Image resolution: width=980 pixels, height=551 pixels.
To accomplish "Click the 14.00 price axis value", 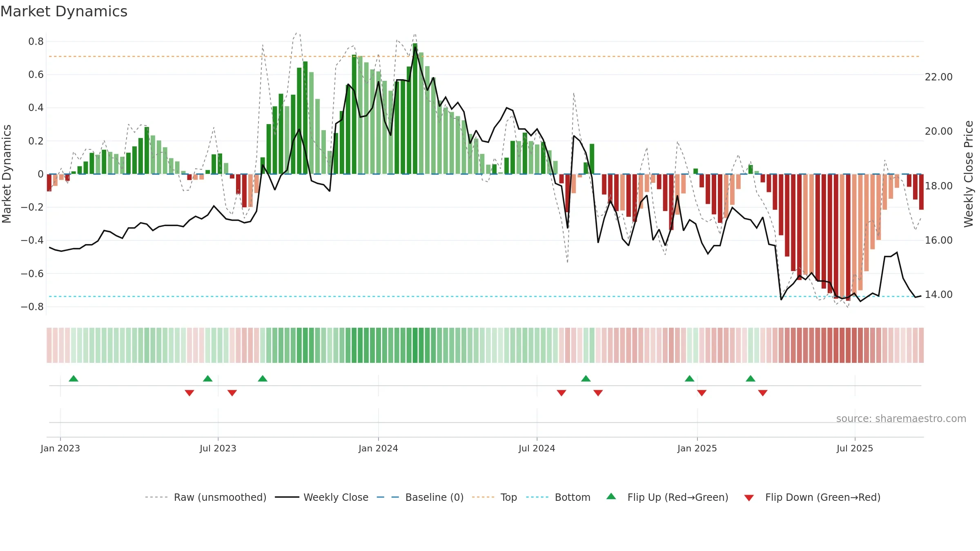I will (x=939, y=295).
